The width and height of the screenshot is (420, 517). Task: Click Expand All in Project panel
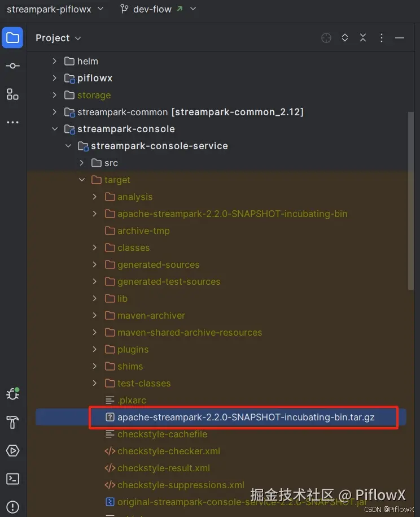[344, 38]
